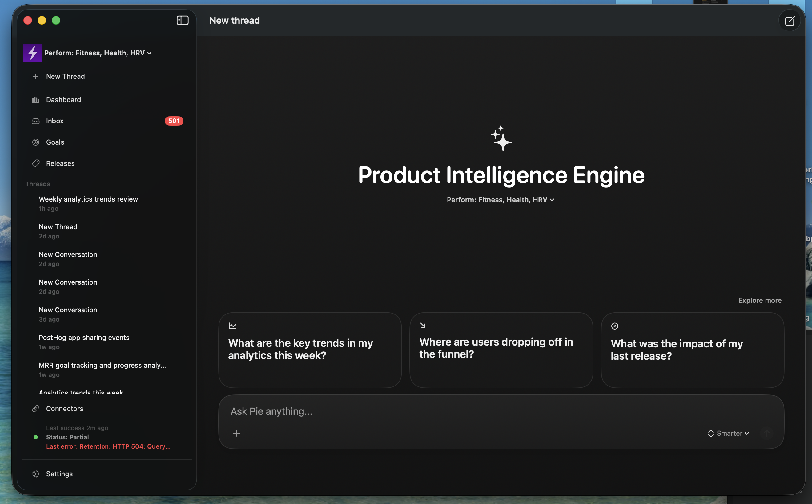This screenshot has height=504, width=812.
Task: Open Connectors link icon
Action: pos(36,409)
